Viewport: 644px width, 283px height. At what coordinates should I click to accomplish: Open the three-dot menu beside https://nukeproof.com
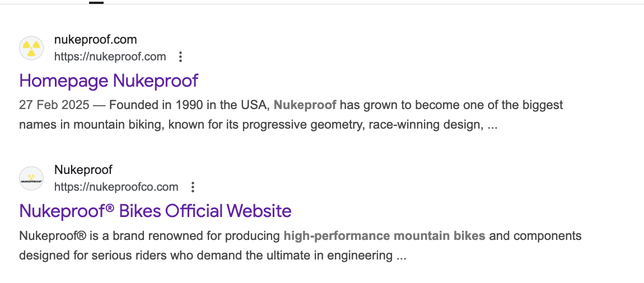click(180, 56)
